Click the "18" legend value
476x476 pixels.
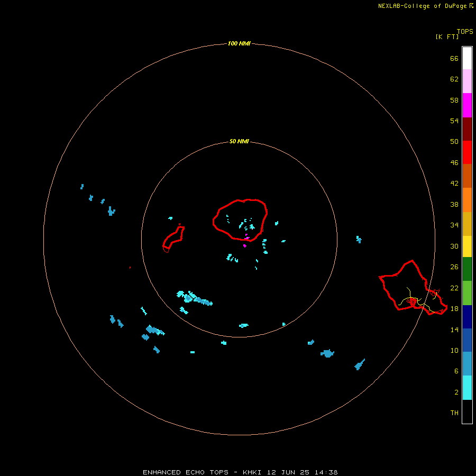454,309
